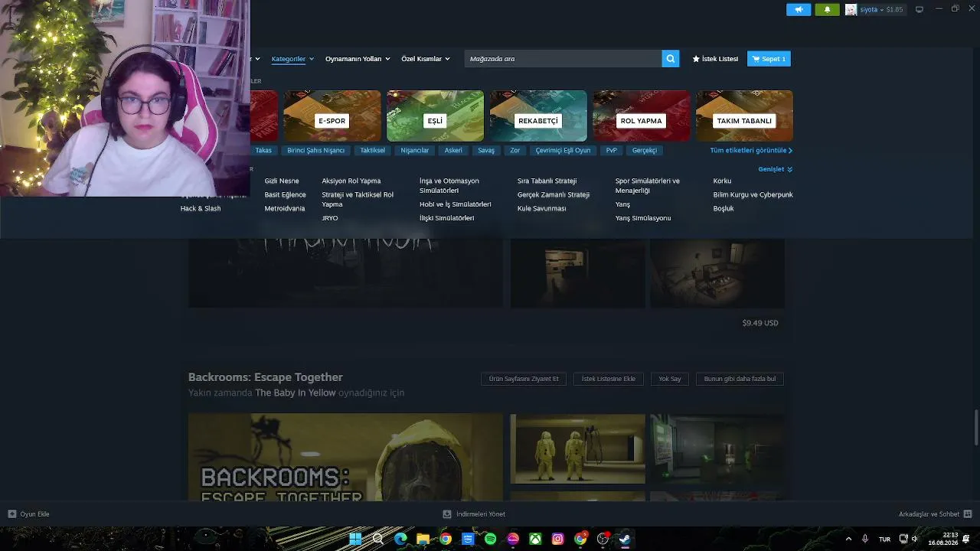This screenshot has width=980, height=551.
Task: Click the download icon beside İndirmeleri Yönet
Action: 447,514
